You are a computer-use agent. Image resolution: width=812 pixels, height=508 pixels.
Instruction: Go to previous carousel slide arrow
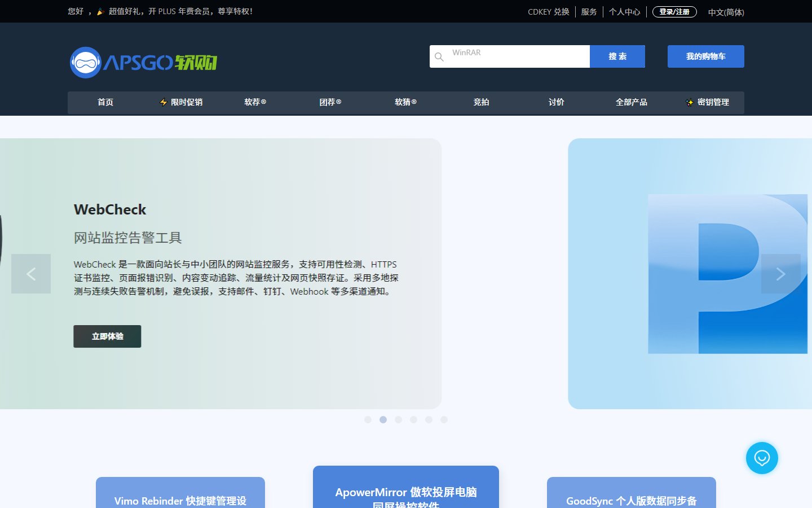click(31, 274)
